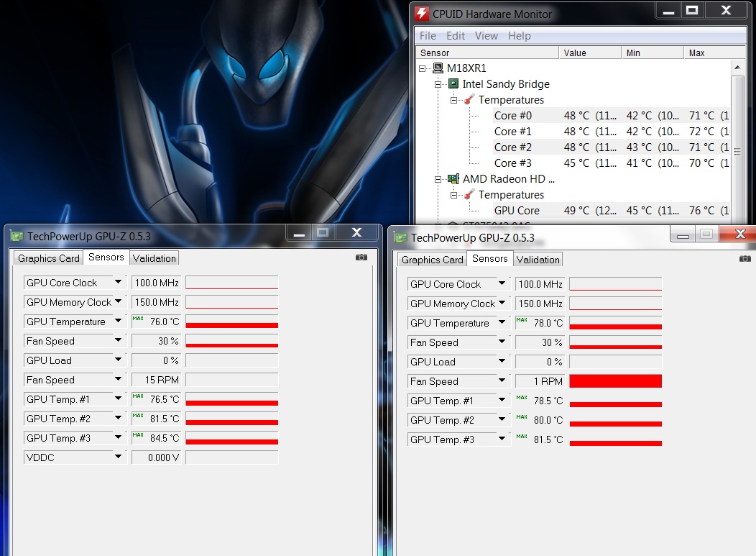
Task: Switch to Graphics Card tab in left GPU-Z
Action: [x=49, y=258]
